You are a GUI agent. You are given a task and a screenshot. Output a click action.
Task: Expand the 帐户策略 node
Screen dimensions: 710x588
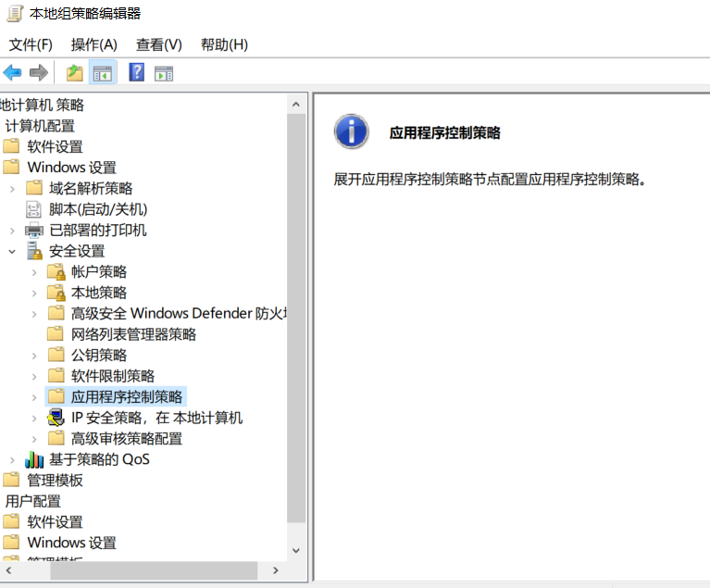point(34,271)
